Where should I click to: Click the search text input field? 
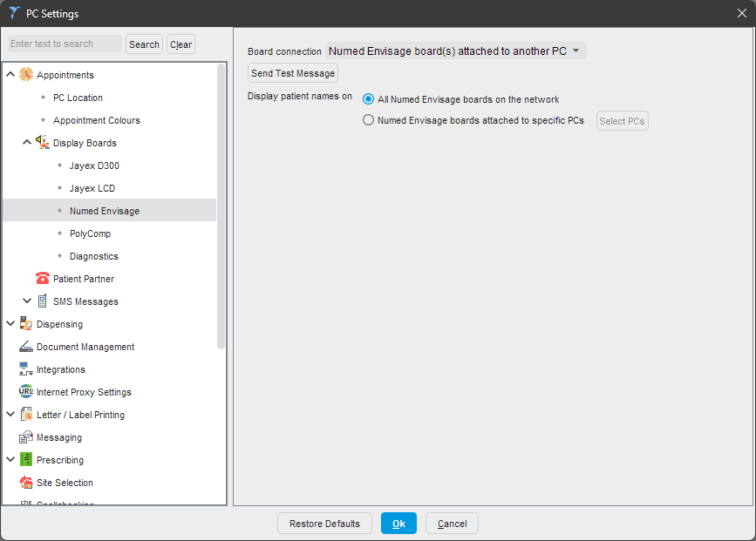coord(65,44)
